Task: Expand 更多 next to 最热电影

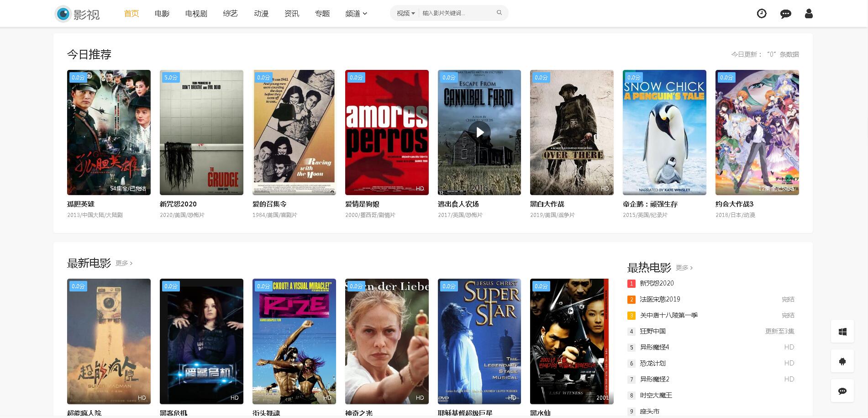Action: pos(684,268)
